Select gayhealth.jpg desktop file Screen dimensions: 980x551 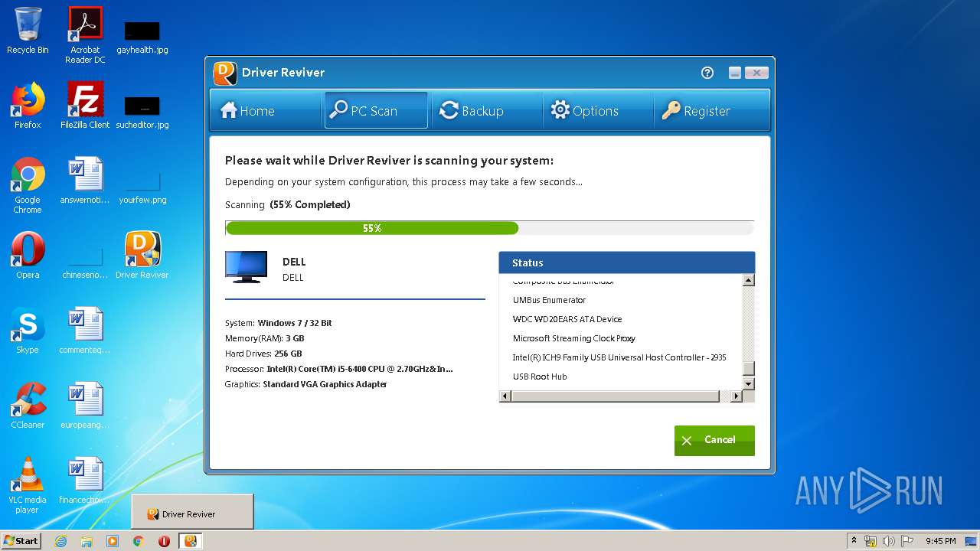pyautogui.click(x=142, y=37)
